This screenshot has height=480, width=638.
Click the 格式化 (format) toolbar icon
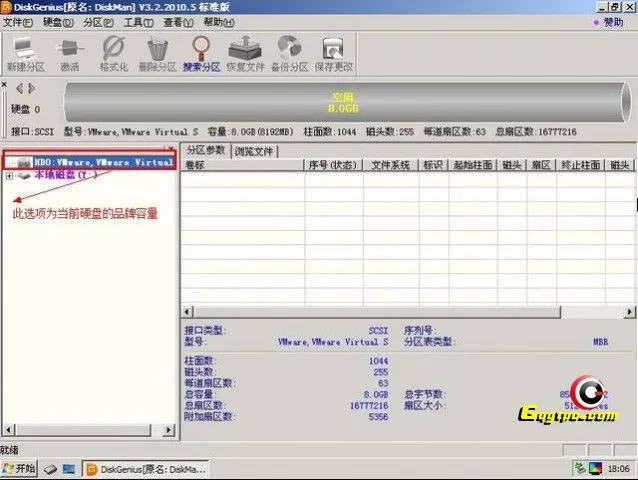pos(114,54)
